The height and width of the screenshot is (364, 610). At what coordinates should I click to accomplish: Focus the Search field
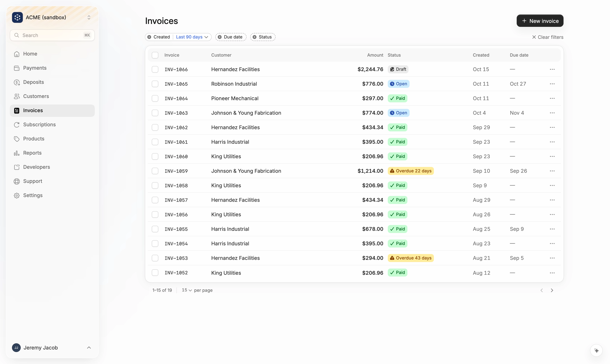point(52,35)
